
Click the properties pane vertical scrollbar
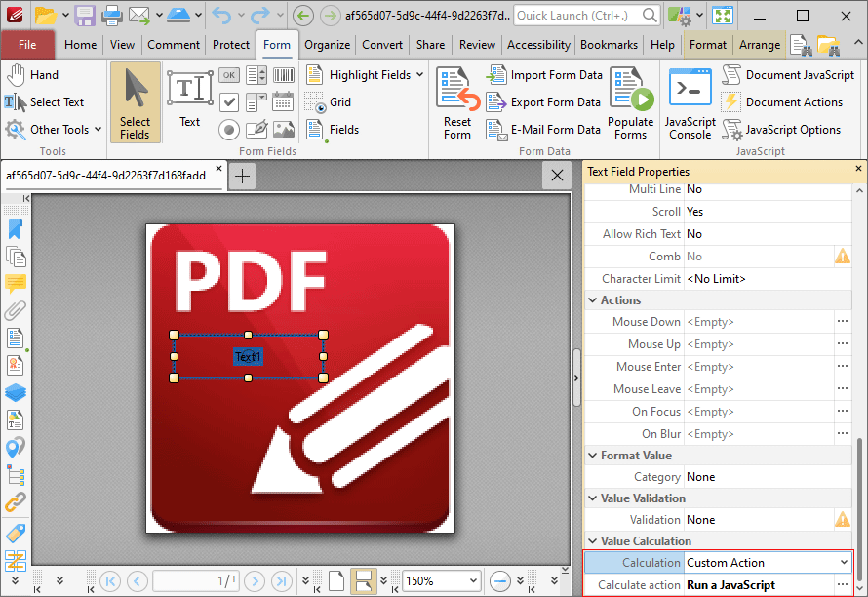coord(859,507)
